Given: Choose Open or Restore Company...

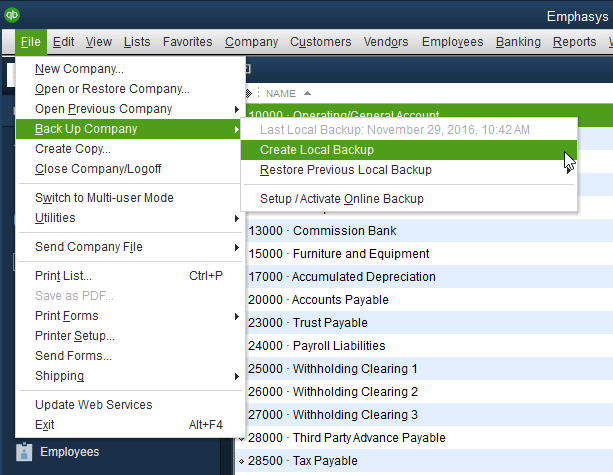Looking at the screenshot, I should [129, 89].
